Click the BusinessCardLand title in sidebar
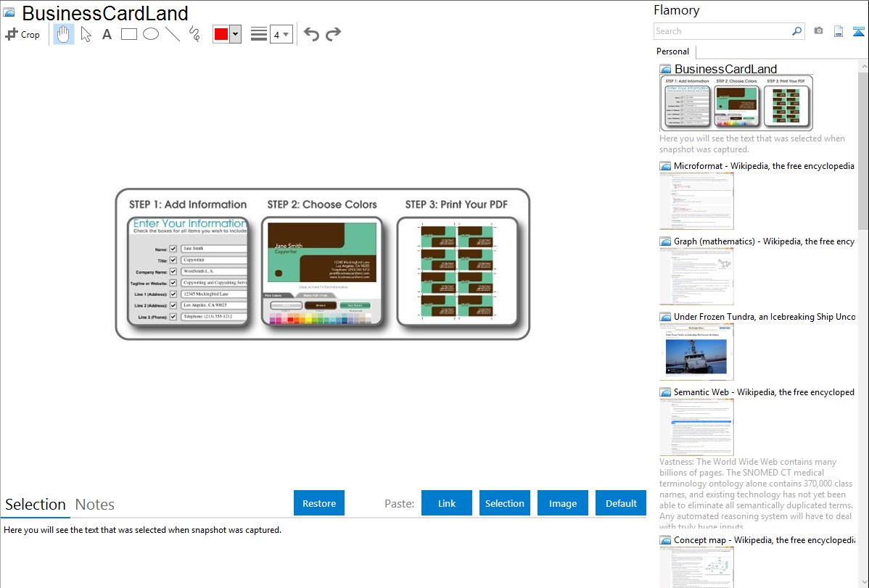The image size is (869, 588). (x=725, y=69)
